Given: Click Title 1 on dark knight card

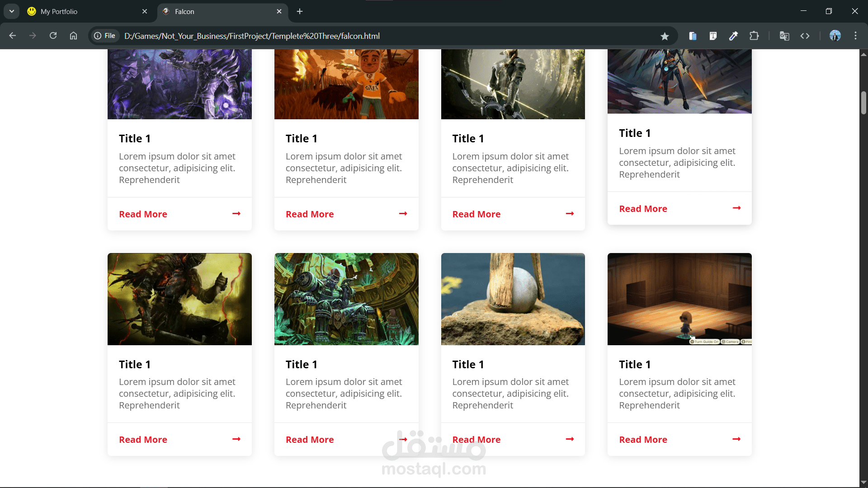Looking at the screenshot, I should click(135, 364).
